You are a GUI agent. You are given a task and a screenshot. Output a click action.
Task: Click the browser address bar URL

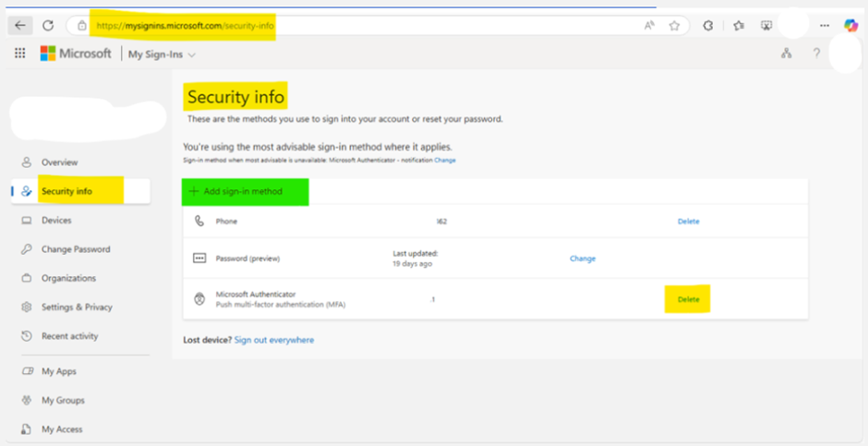coord(186,26)
